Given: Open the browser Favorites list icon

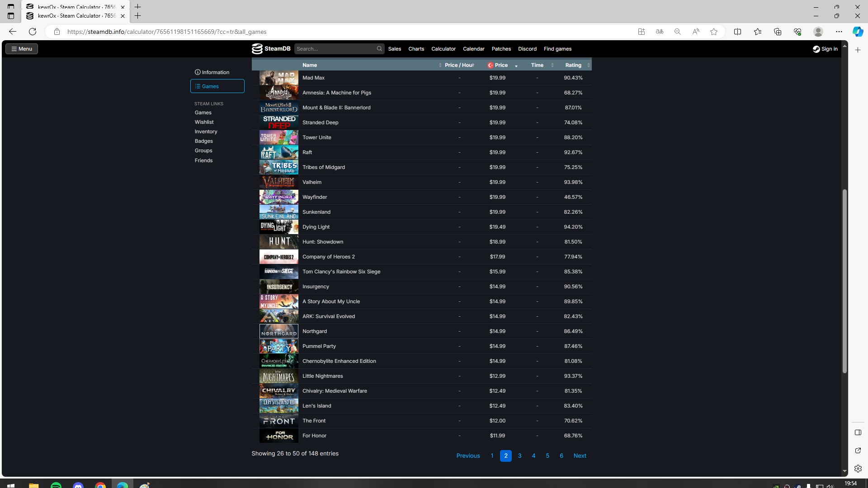Looking at the screenshot, I should tap(758, 32).
